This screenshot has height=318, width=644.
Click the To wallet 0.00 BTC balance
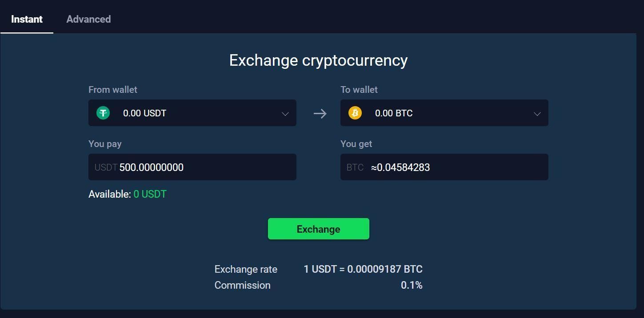point(394,113)
